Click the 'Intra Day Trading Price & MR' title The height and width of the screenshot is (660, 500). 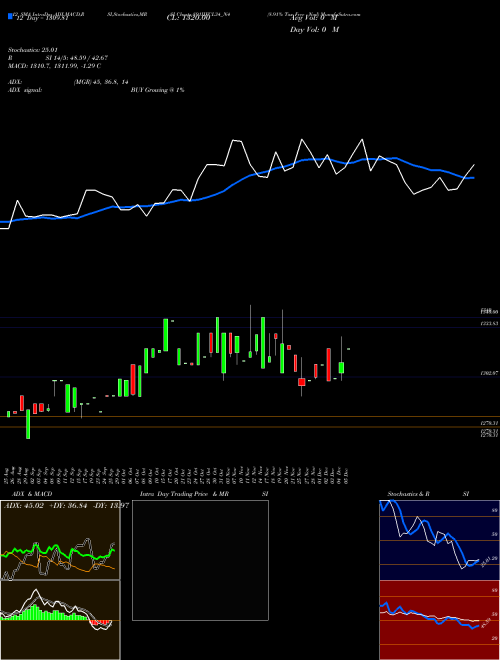click(184, 494)
